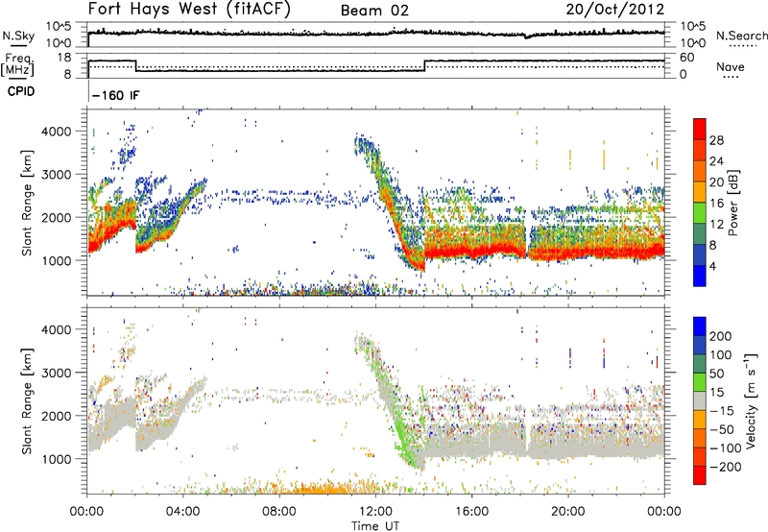Click the '18' frequency axis tick label
Viewport: 768px width, 532px height.
63,58
